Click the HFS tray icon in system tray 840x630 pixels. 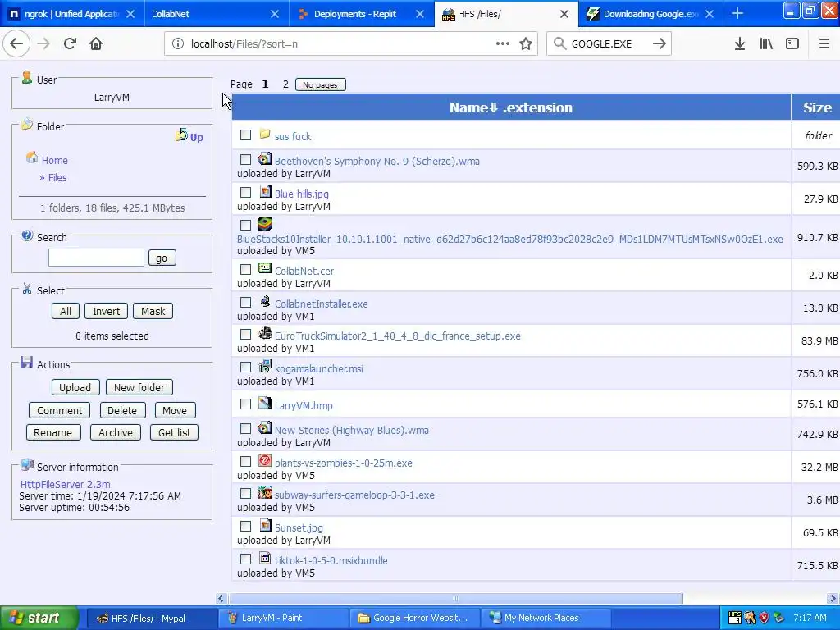pos(735,618)
